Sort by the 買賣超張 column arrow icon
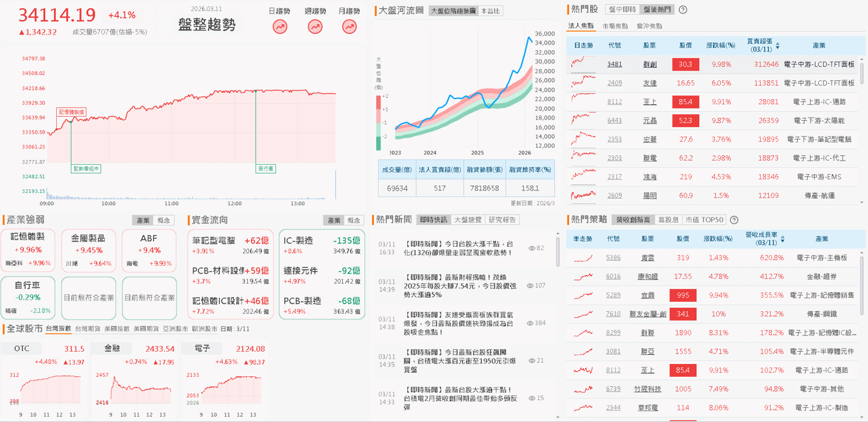Screen dimensions: 868x422 [x=778, y=45]
